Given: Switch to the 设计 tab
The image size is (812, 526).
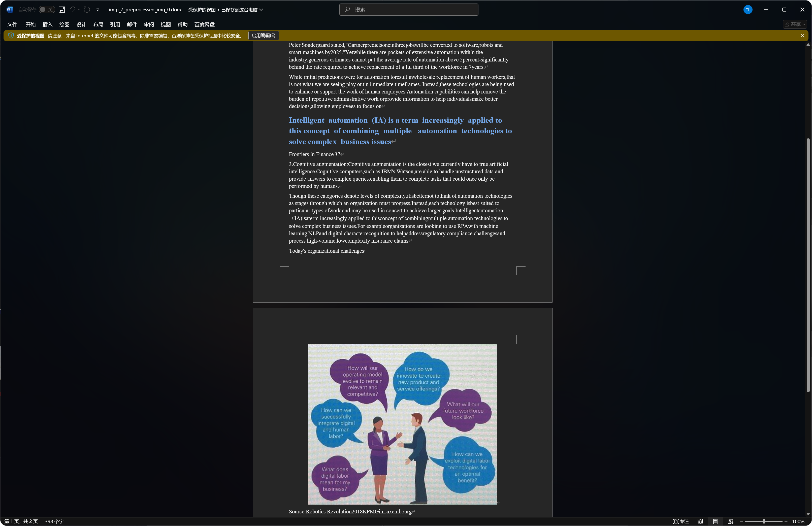Looking at the screenshot, I should click(x=81, y=24).
